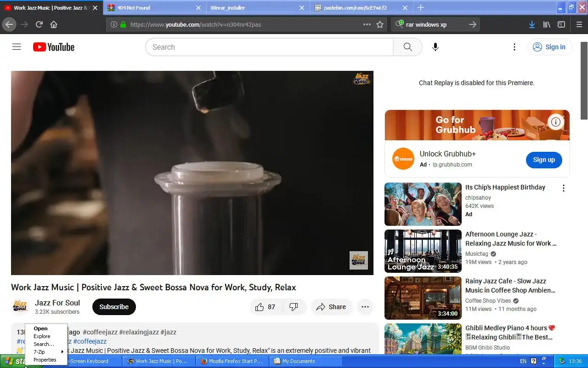The image size is (588, 368).
Task: Go back to the previous page
Action: click(x=9, y=24)
